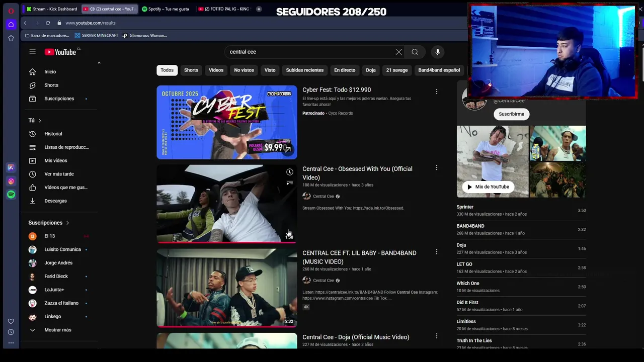Open options menu for Obsessed With You
Viewport: 644px width, 362px height.
[x=436, y=167]
